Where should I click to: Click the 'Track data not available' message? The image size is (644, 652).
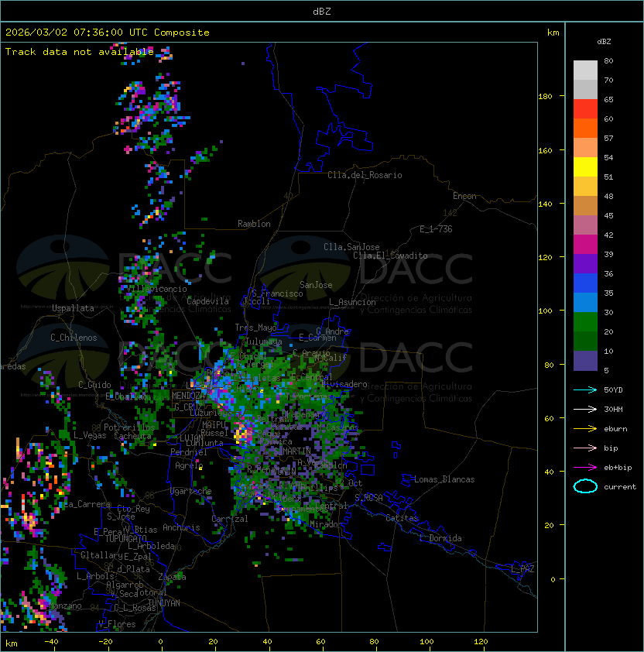point(80,52)
